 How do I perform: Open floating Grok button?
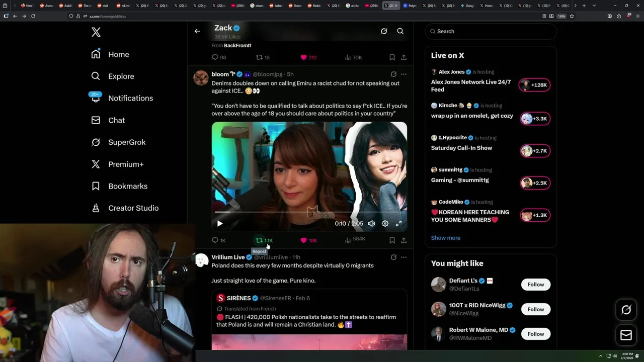pyautogui.click(x=626, y=310)
